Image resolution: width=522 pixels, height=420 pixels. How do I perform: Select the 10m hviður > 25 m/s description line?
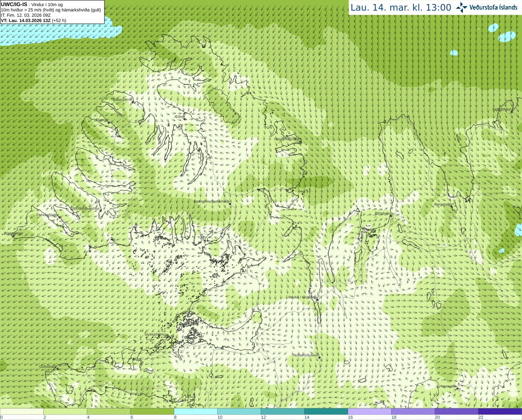coord(51,10)
